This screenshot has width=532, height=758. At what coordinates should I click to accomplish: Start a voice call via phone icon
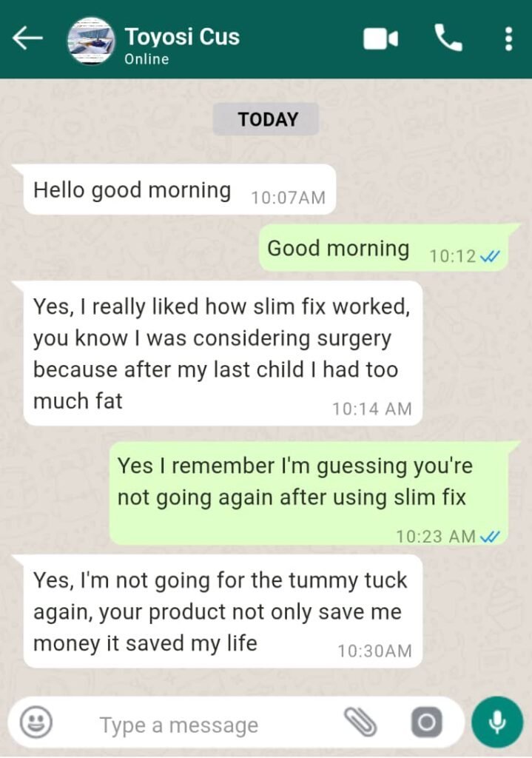tap(448, 38)
